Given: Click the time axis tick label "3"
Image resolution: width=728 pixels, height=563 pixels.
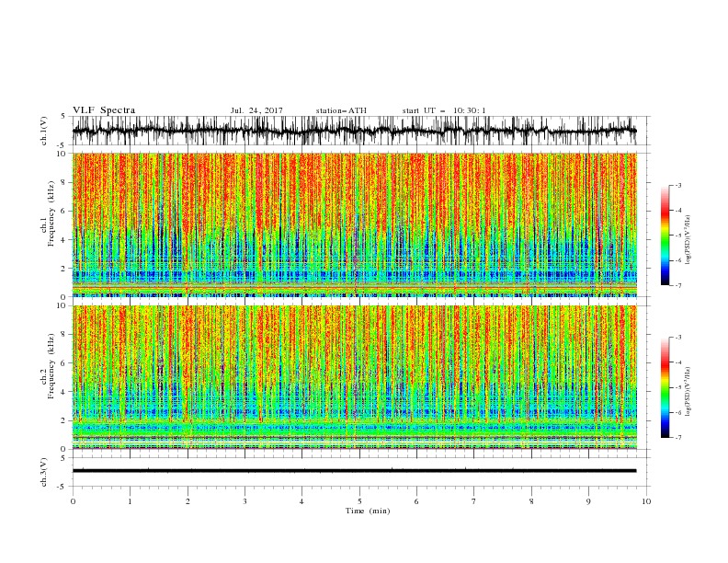Looking at the screenshot, I should (245, 501).
